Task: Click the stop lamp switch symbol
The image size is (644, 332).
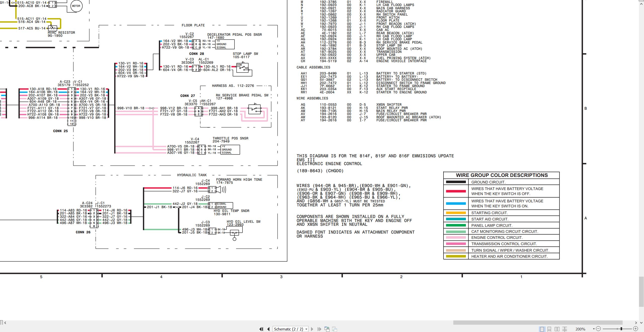Action: [242, 68]
